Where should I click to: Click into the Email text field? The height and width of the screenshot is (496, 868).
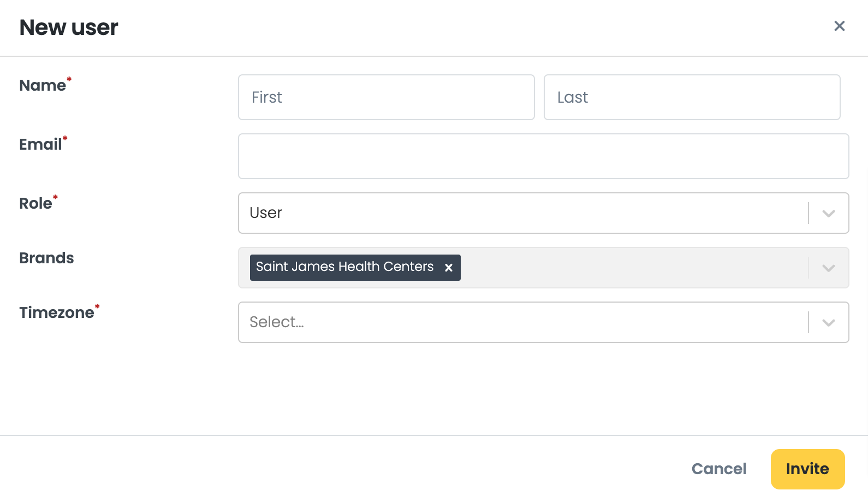(543, 156)
